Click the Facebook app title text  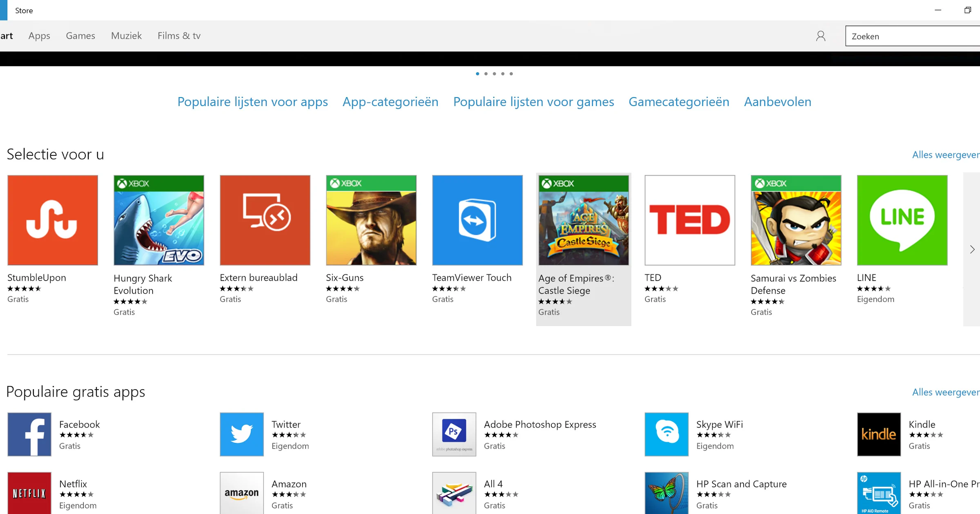tap(79, 424)
